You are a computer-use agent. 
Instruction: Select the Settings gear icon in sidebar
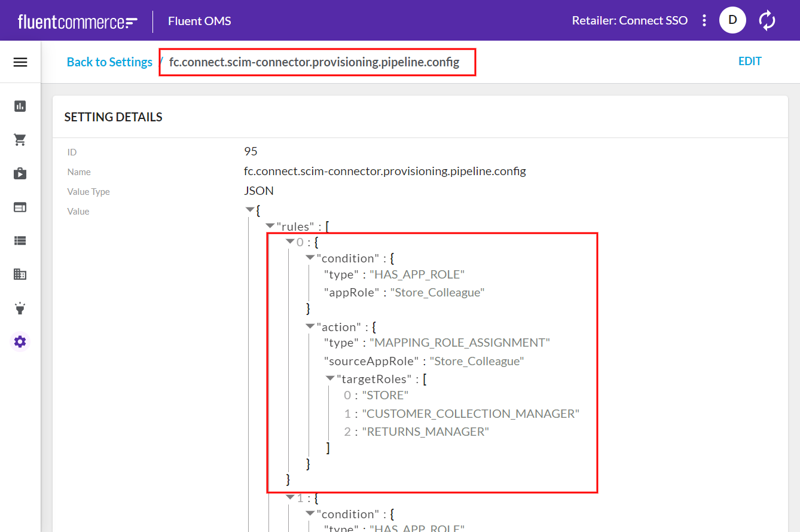point(20,341)
